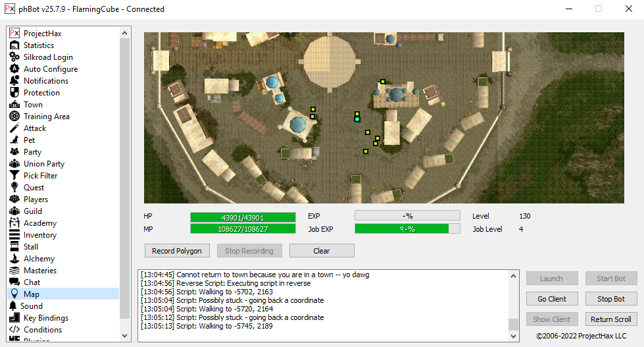Click the Sound bell icon
The height and width of the screenshot is (347, 644).
14,306
